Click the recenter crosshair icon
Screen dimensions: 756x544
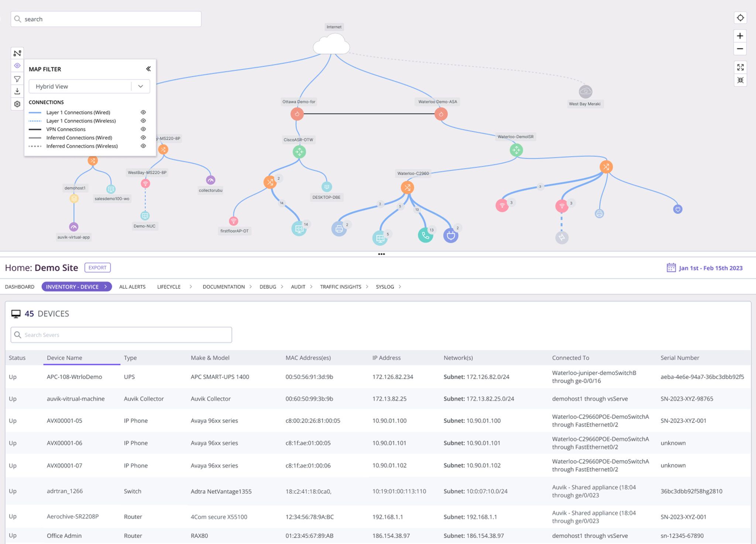(x=740, y=17)
